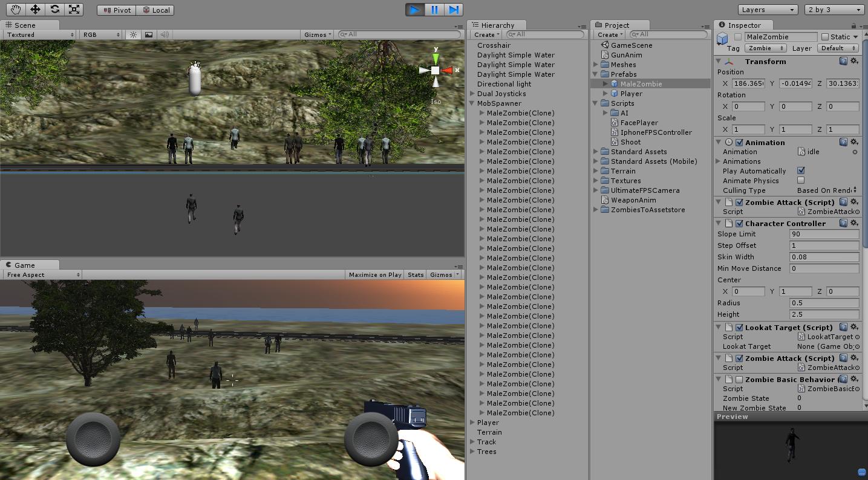Toggle Maximize on Play

[375, 274]
